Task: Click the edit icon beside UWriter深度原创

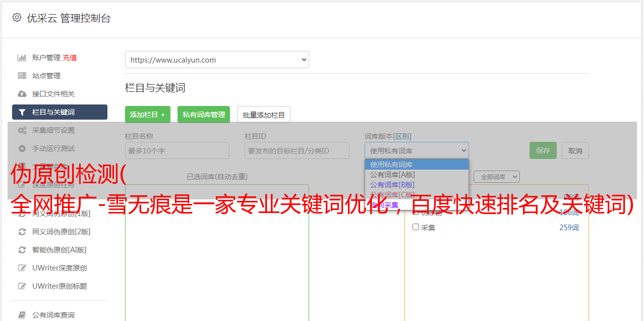Action: pyautogui.click(x=22, y=268)
